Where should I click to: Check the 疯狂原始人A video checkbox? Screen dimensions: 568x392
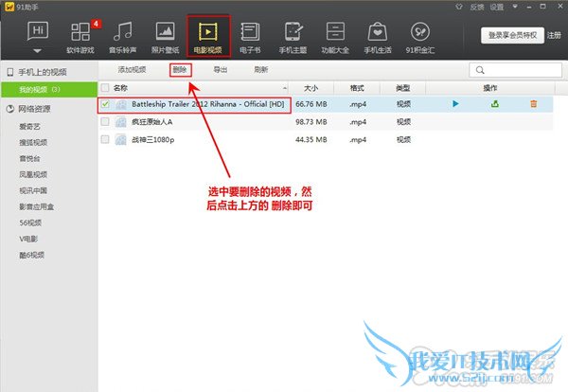(105, 122)
